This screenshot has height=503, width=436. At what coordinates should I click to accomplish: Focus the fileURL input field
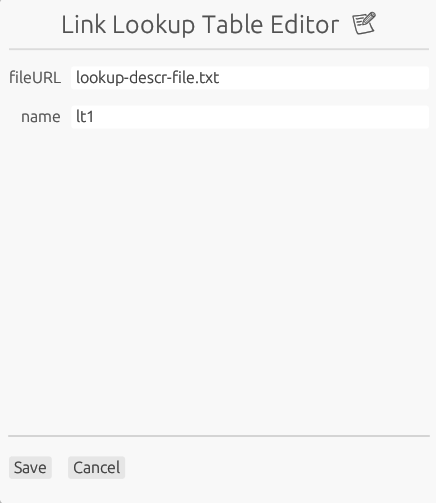click(250, 78)
